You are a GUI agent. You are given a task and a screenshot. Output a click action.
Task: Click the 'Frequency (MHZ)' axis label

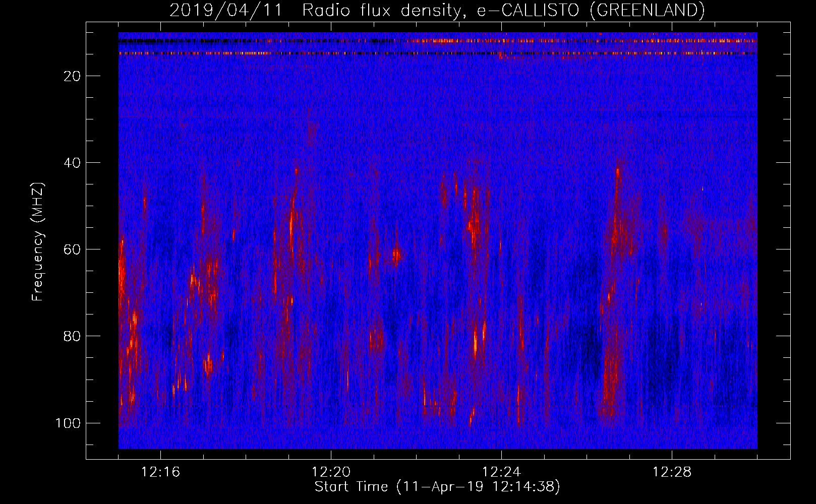coord(38,242)
